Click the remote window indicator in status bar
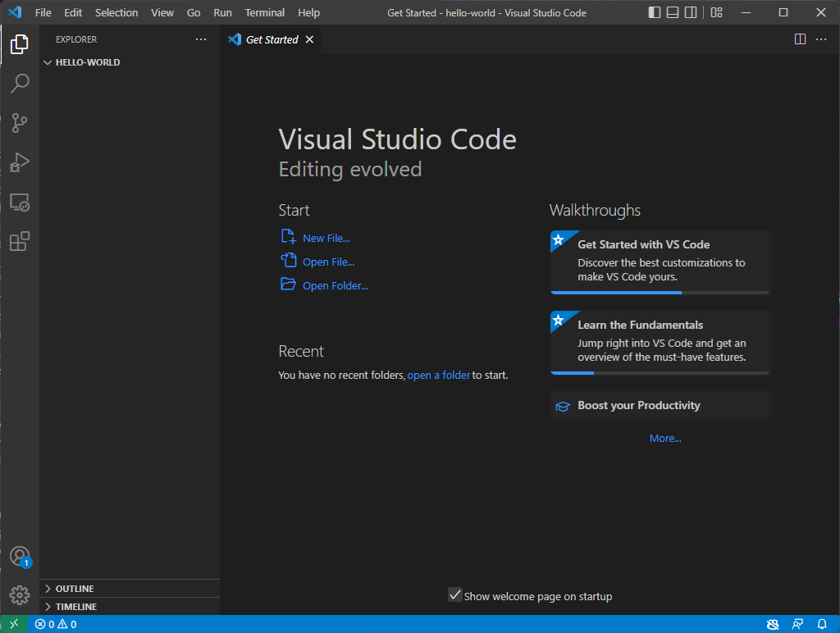This screenshot has height=633, width=840. coord(14,624)
